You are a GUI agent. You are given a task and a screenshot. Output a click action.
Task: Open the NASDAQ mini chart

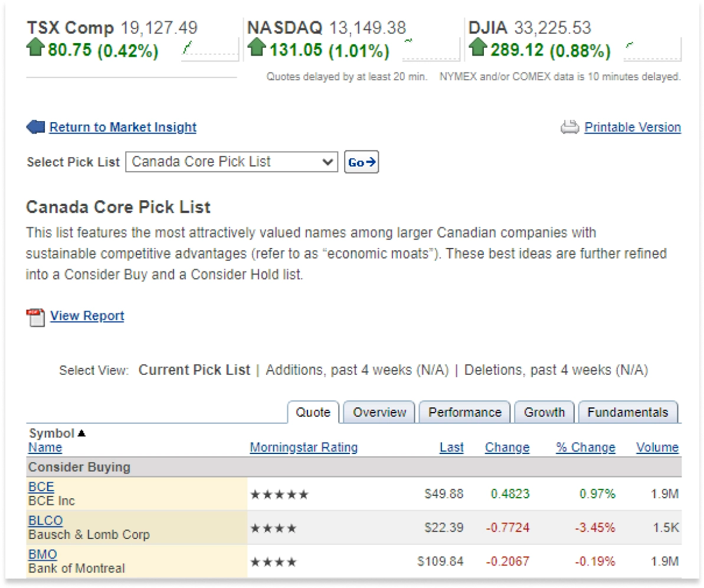431,48
